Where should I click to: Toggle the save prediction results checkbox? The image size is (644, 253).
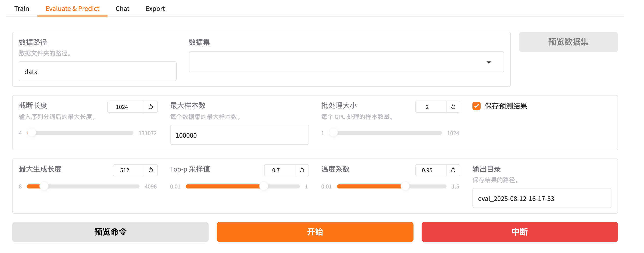click(x=477, y=106)
